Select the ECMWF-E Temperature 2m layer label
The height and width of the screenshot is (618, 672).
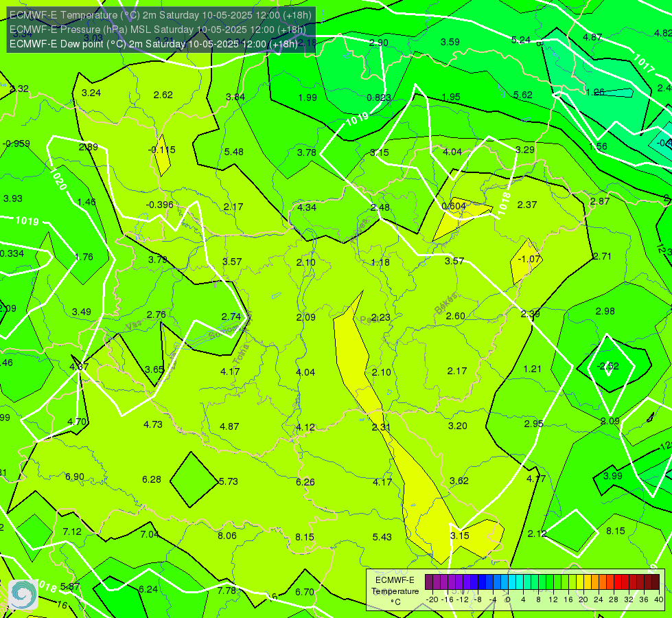pyautogui.click(x=161, y=15)
